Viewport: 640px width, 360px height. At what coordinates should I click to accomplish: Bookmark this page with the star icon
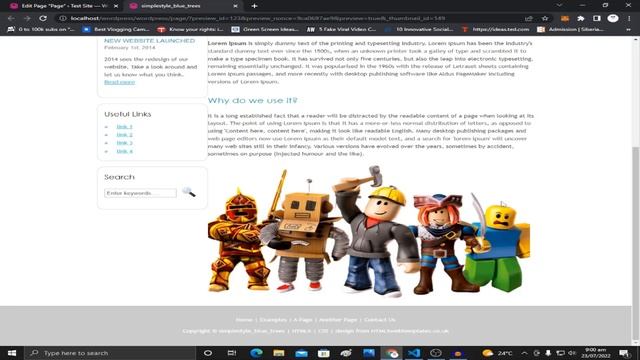(x=545, y=18)
